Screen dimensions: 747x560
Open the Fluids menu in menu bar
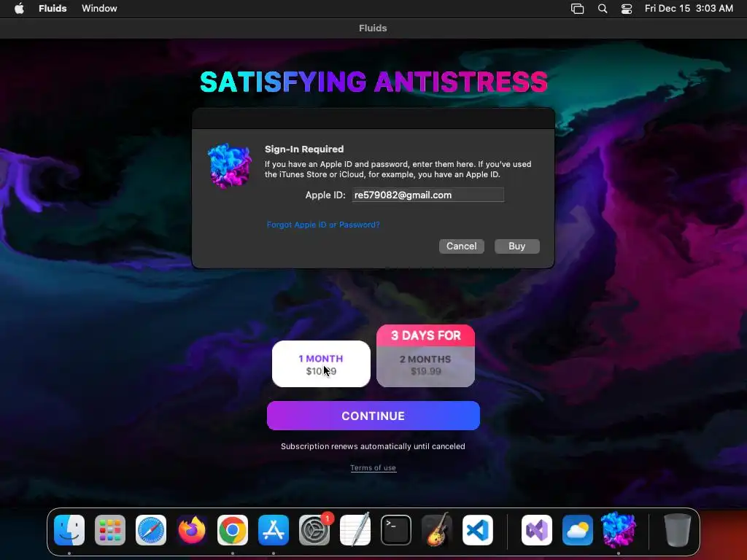coord(53,8)
